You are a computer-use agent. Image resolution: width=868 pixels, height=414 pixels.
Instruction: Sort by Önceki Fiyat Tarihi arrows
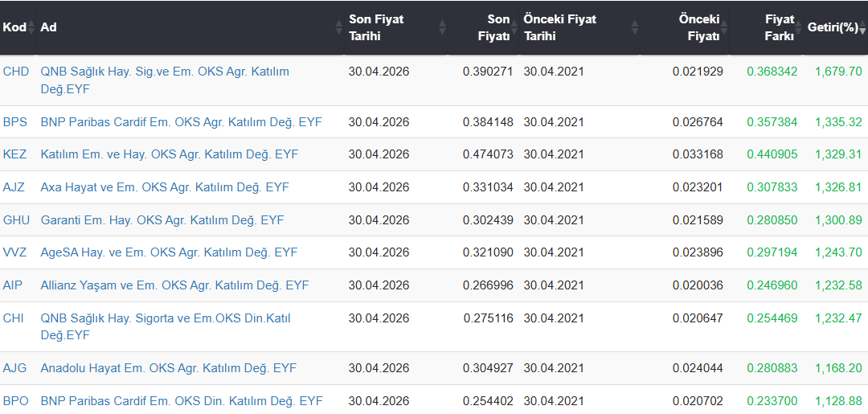[x=634, y=27]
